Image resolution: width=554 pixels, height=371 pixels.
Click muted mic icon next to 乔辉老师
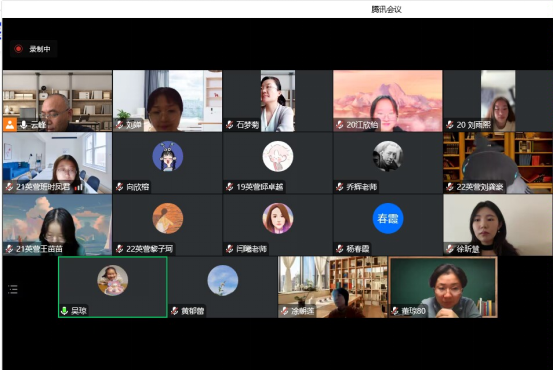point(340,187)
